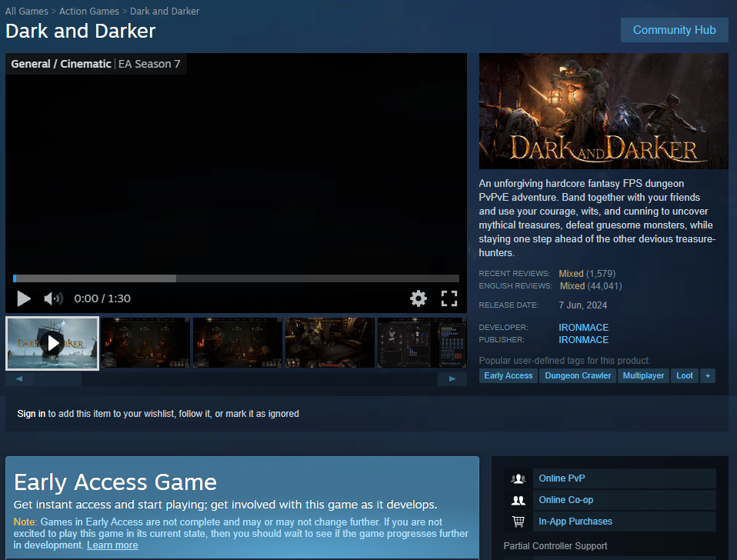Mute the trailer volume speaker icon
The height and width of the screenshot is (560, 737).
click(x=53, y=298)
